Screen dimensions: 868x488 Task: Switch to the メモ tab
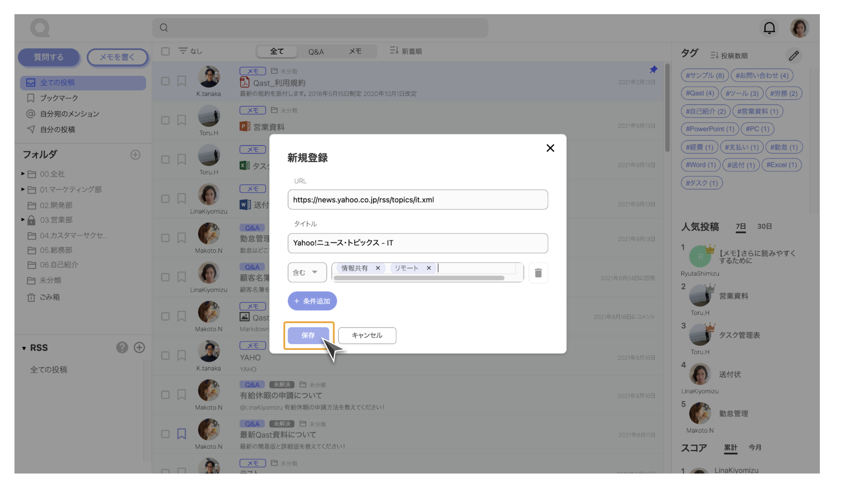click(x=355, y=51)
